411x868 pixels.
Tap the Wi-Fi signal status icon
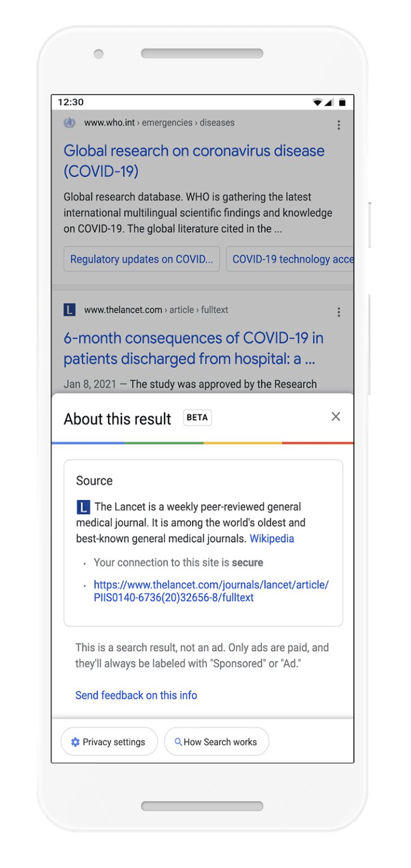[x=318, y=102]
